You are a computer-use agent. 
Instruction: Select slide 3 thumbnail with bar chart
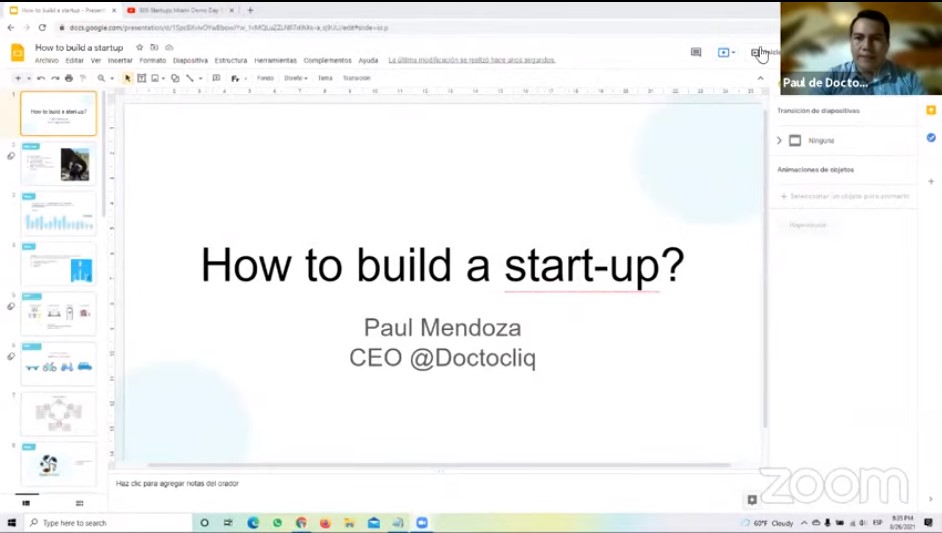[x=58, y=213]
